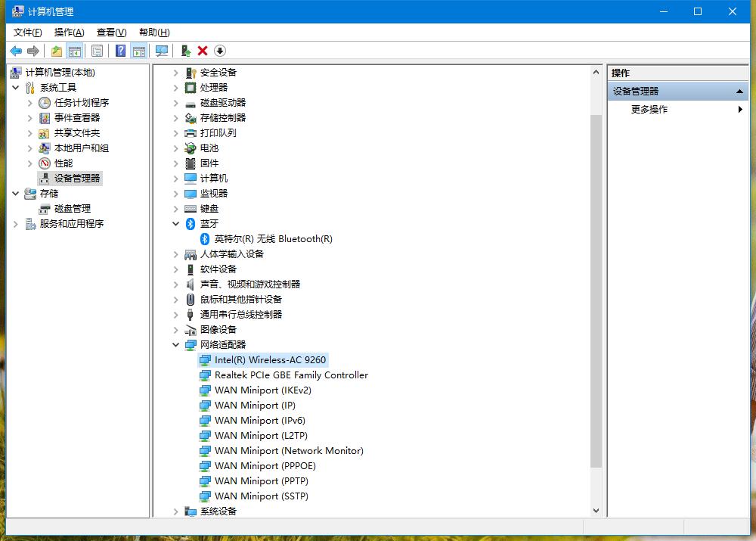Click the vertical scrollbar thumb
Image resolution: width=756 pixels, height=541 pixels.
tap(596, 291)
